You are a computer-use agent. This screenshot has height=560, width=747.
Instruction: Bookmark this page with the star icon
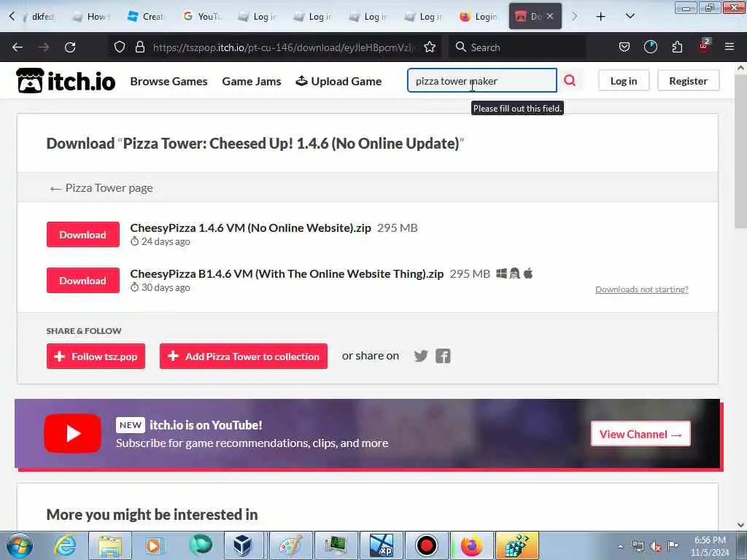coord(430,47)
